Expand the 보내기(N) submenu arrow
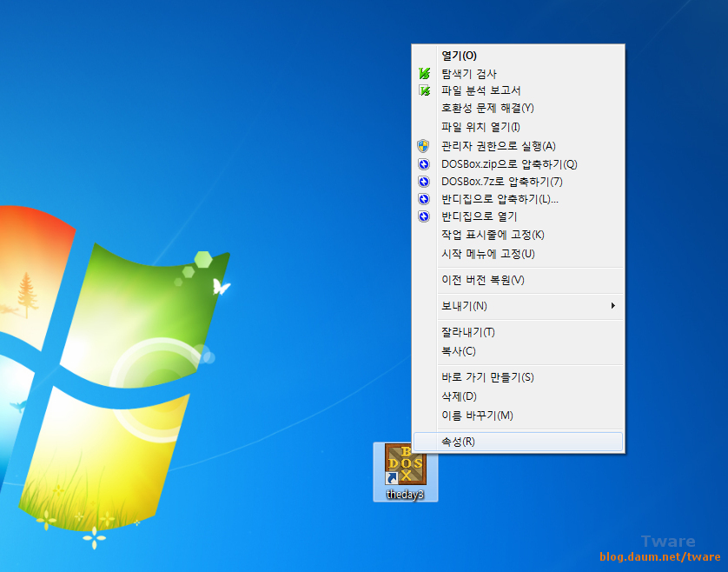 pos(612,306)
